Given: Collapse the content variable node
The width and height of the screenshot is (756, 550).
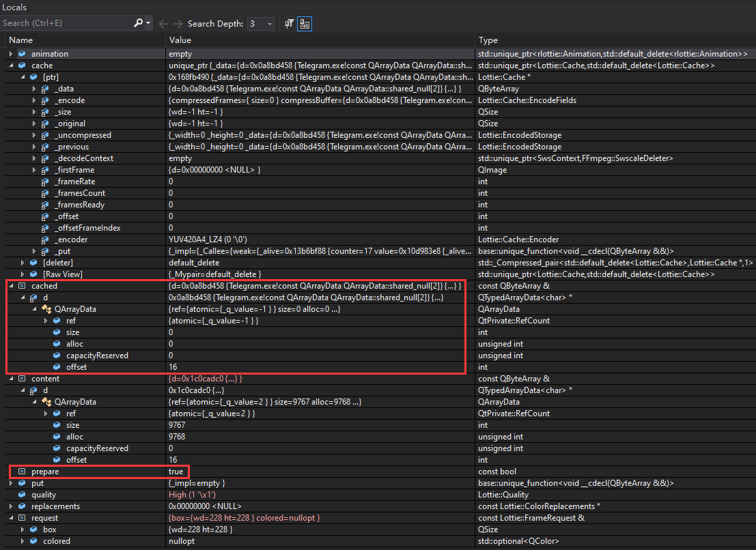Looking at the screenshot, I should click(11, 379).
